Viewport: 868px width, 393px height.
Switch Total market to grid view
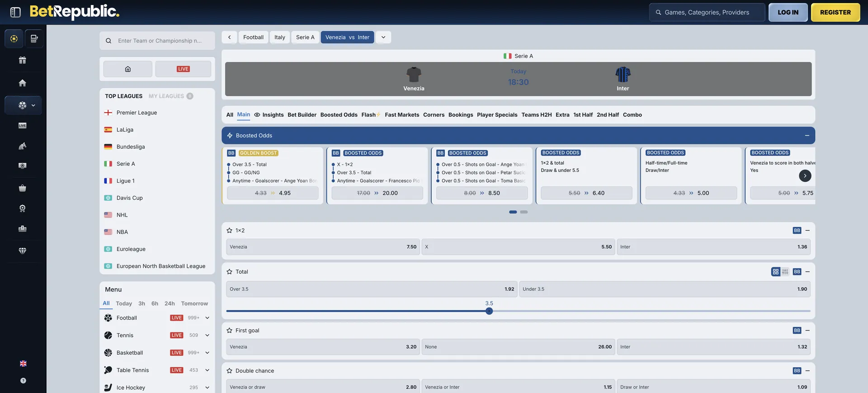click(x=776, y=272)
